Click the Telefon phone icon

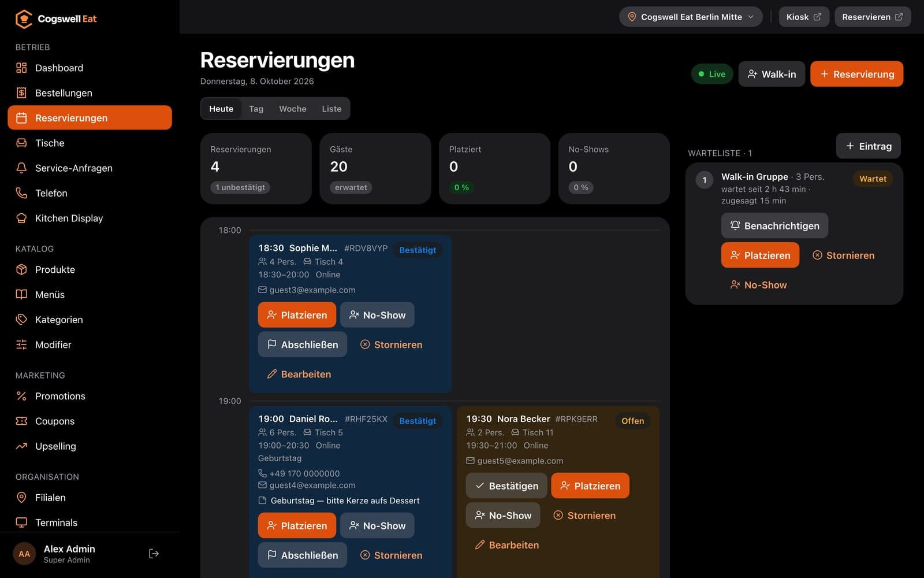point(21,193)
